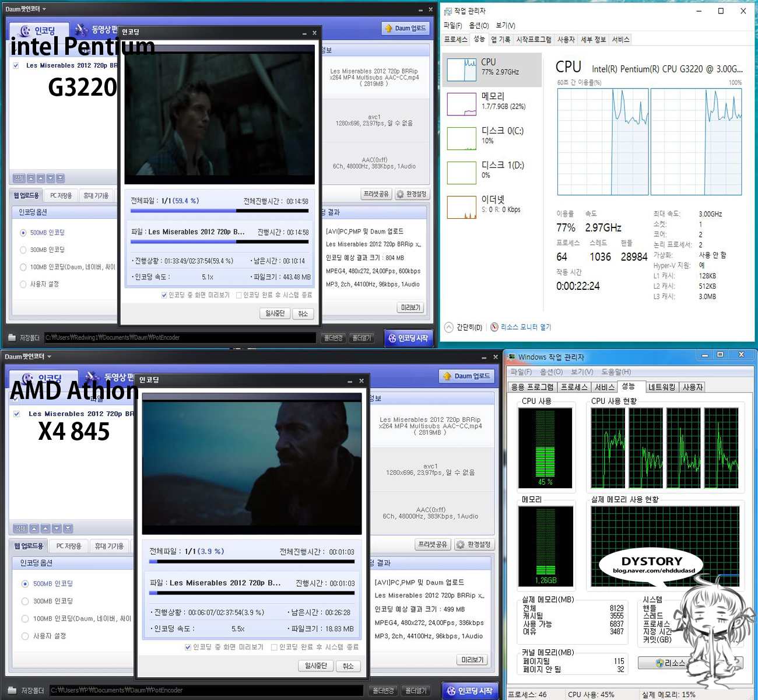Select 100MB 인코딩 radio in lower PotEncoder

pyautogui.click(x=25, y=619)
